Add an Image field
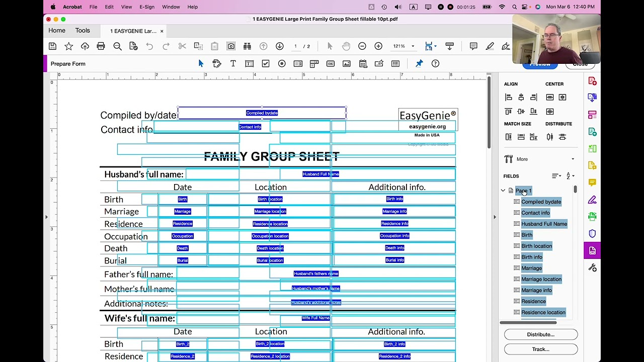 point(347,63)
